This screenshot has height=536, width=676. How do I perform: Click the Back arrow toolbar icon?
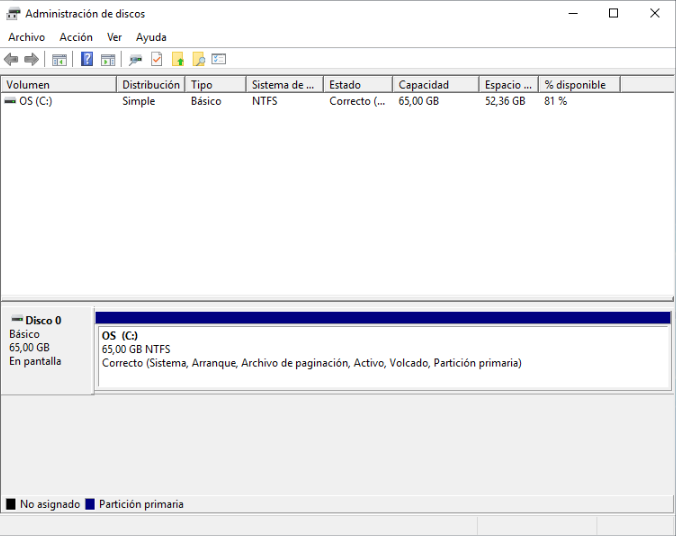[11, 60]
